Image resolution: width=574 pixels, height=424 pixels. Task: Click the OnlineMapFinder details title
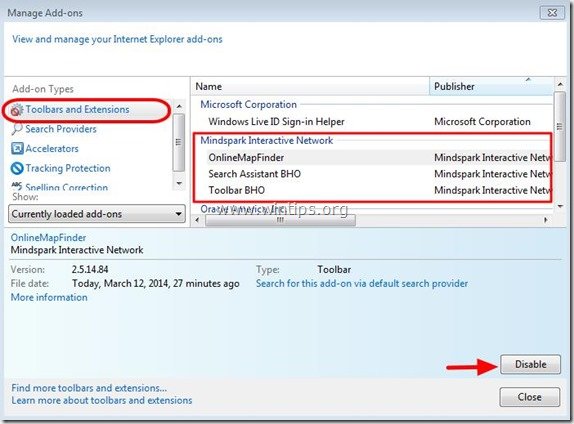click(48, 238)
